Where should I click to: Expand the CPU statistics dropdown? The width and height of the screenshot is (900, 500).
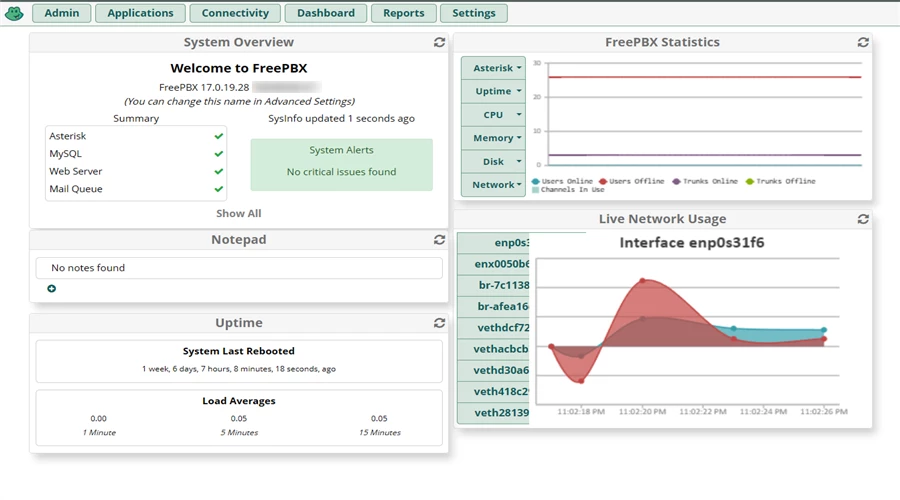point(493,115)
